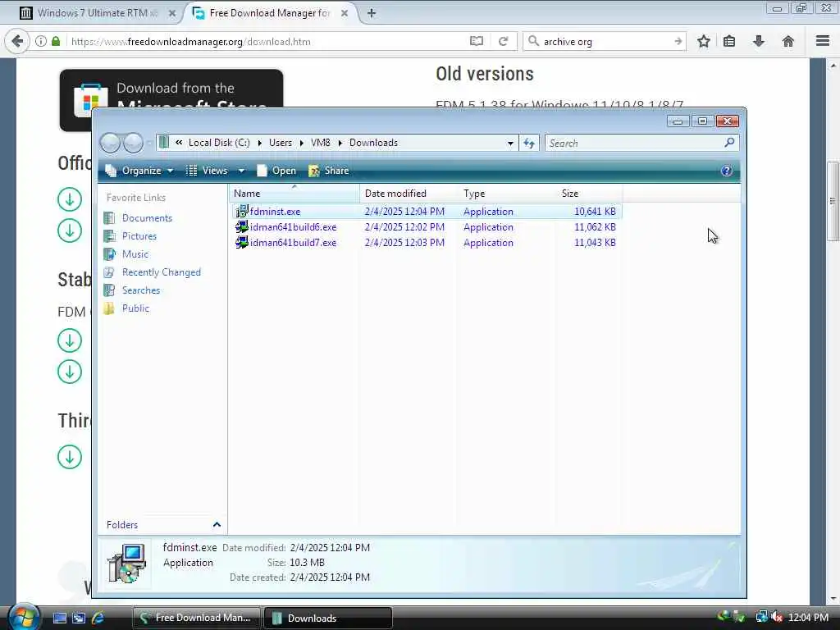This screenshot has width=840, height=630.
Task: Sort by Size column header
Action: pos(589,194)
